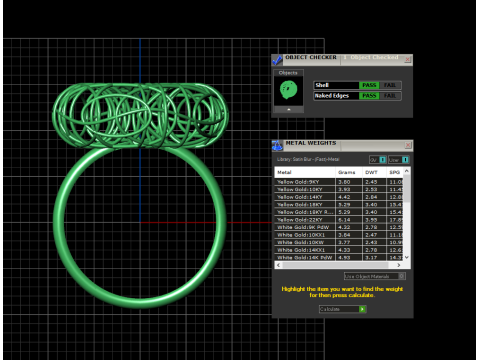Click the Calculate button
The image size is (480, 360).
[x=342, y=309]
